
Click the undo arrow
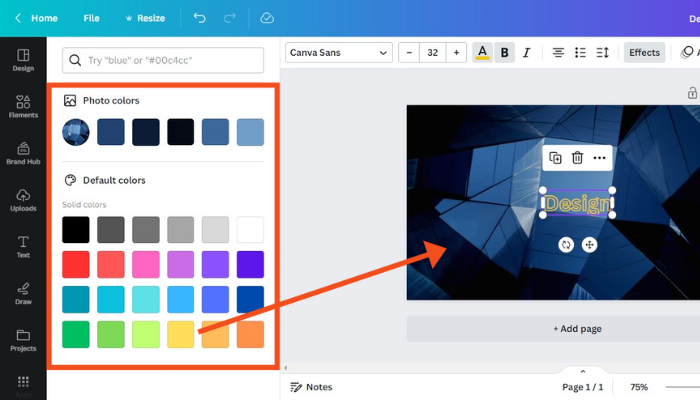pyautogui.click(x=200, y=18)
